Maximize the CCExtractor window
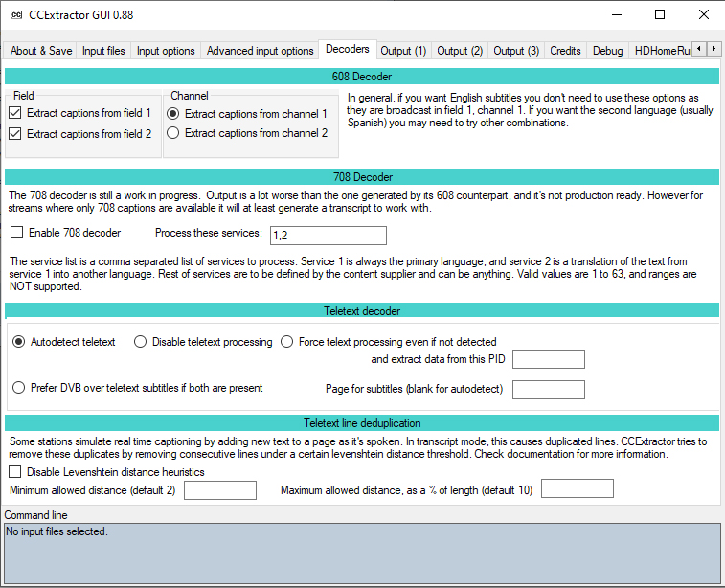The height and width of the screenshot is (588, 725). 660,14
